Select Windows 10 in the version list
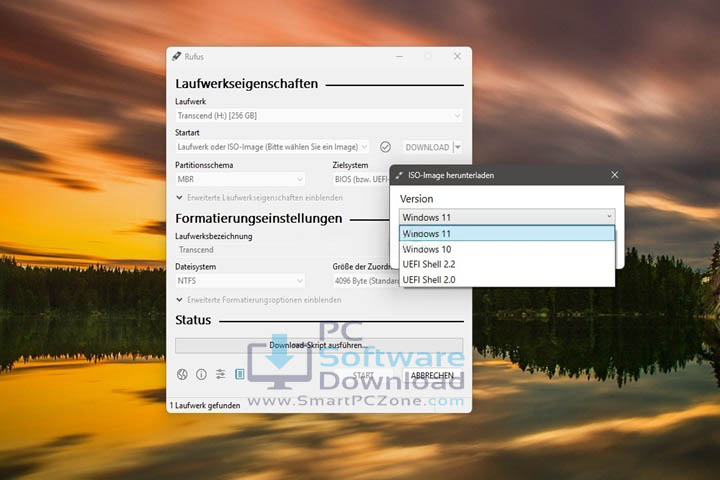Image resolution: width=720 pixels, height=480 pixels. 507,249
